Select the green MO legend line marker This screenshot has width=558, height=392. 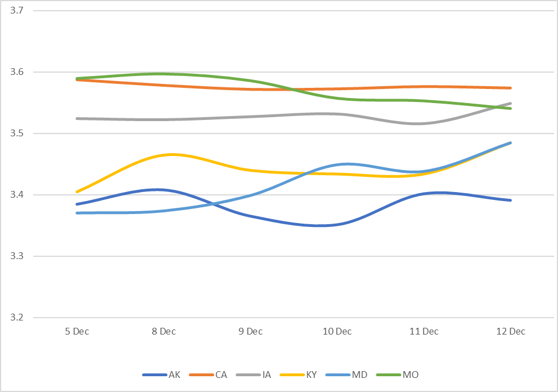[387, 375]
